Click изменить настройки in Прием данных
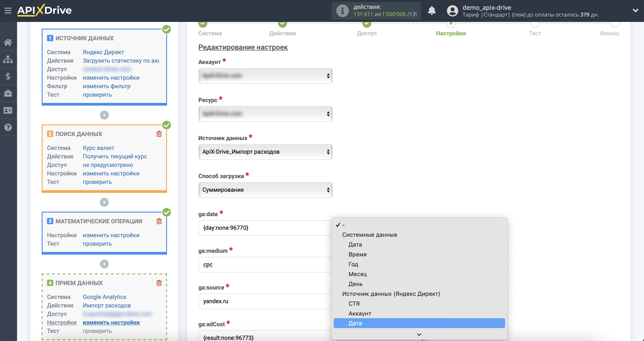Viewport: 644px width, 341px height. pyautogui.click(x=111, y=322)
